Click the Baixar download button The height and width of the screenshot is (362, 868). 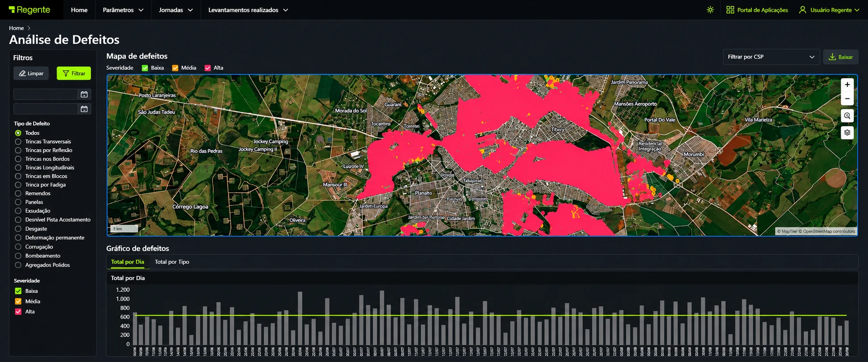click(841, 57)
